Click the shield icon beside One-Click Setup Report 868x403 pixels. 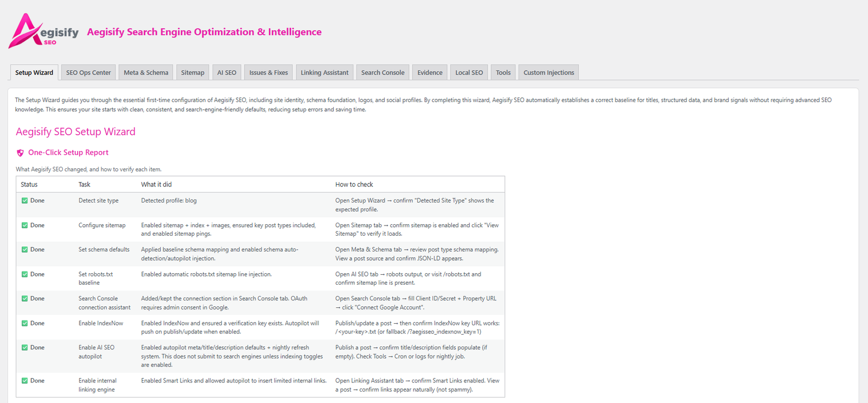coord(21,153)
